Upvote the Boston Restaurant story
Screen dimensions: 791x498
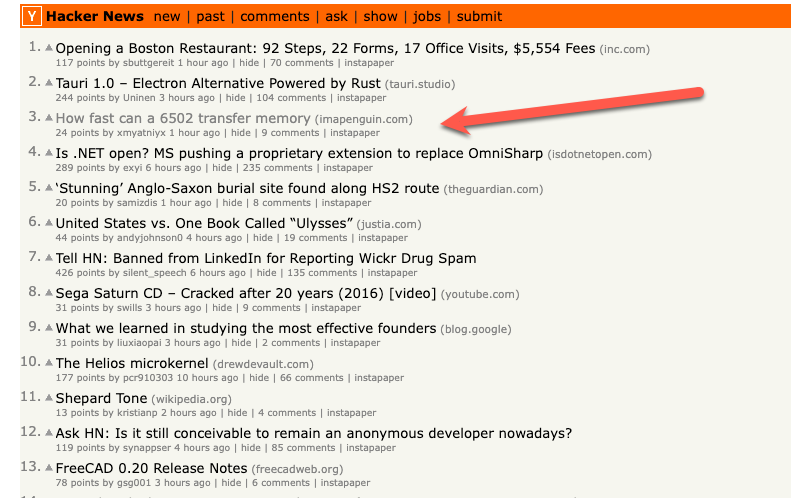[48, 47]
